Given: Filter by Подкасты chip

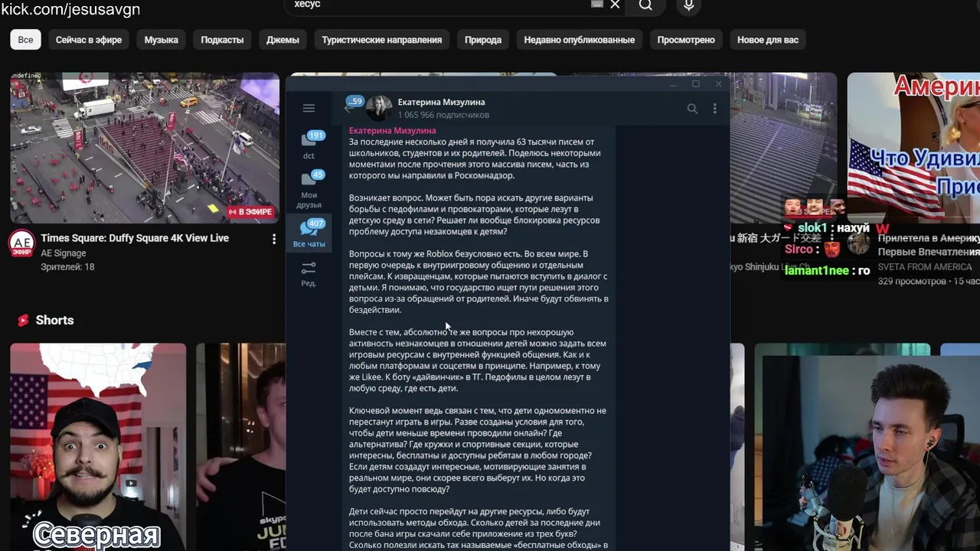Looking at the screenshot, I should 222,40.
